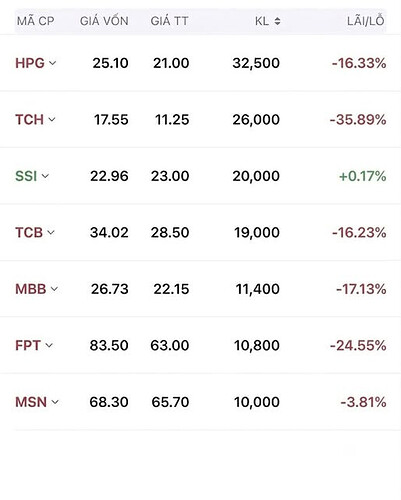
Task: Open the HPG stock symbol
Action: [x=30, y=63]
